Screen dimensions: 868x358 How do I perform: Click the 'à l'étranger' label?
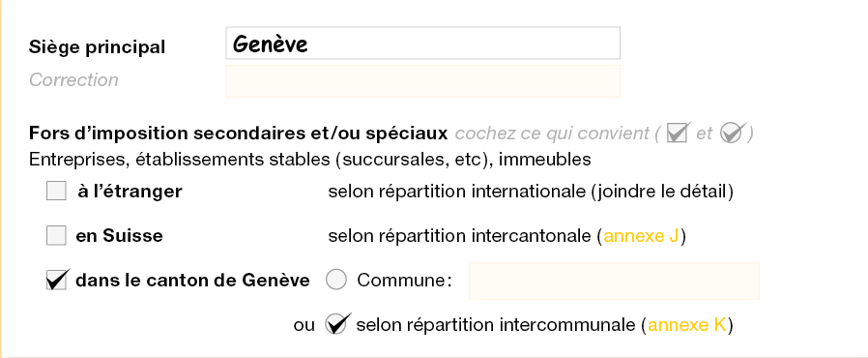pos(130,192)
